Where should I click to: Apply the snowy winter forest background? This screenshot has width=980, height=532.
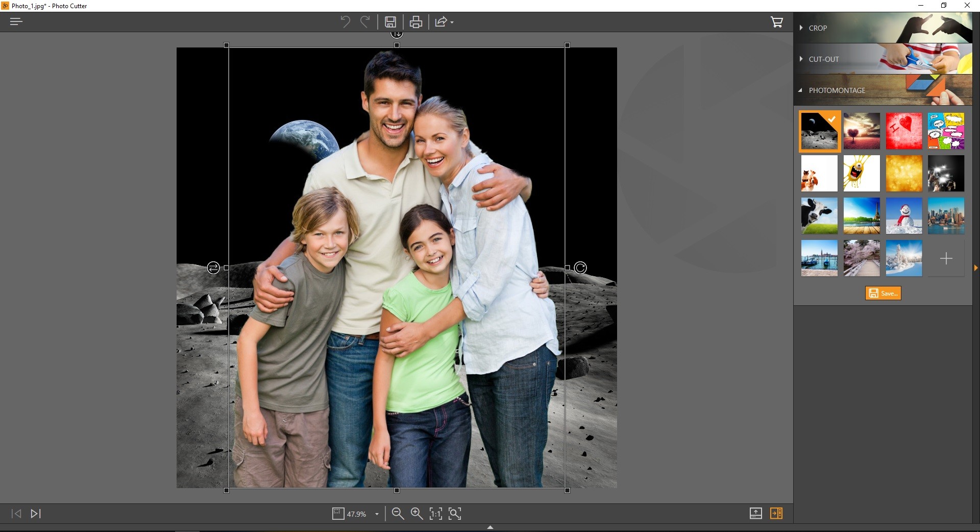click(904, 258)
